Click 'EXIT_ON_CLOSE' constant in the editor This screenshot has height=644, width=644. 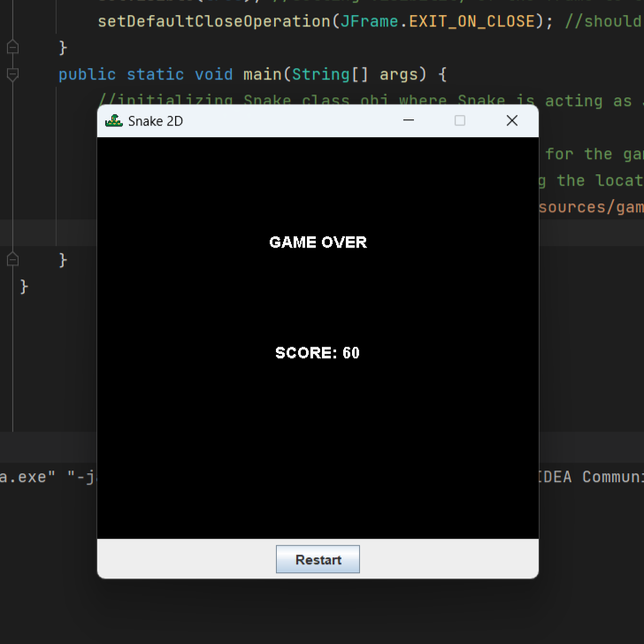pos(471,21)
